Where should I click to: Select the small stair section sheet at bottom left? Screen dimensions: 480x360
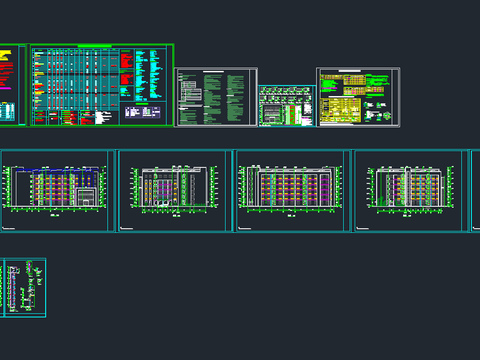[25, 288]
